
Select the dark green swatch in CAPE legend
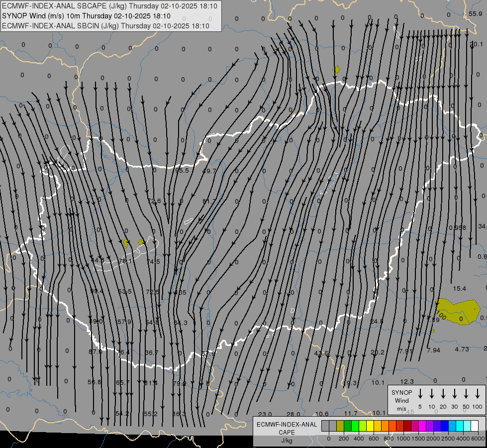click(x=348, y=426)
